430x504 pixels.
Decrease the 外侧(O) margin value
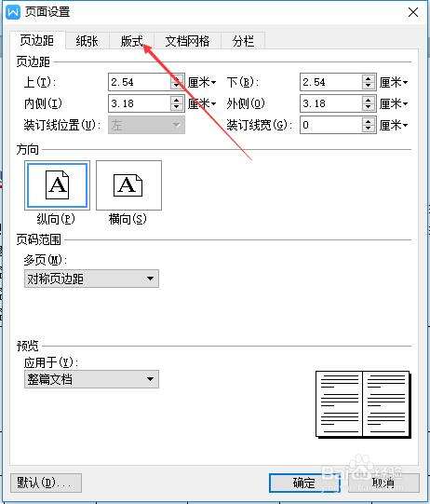(x=368, y=107)
